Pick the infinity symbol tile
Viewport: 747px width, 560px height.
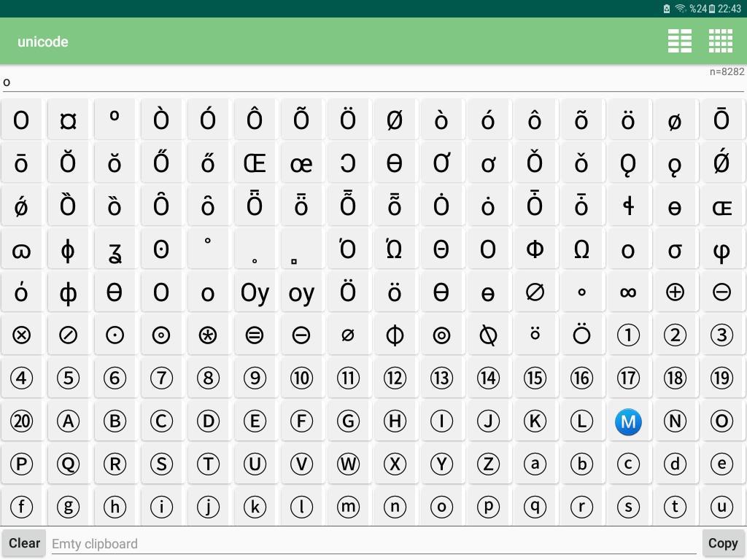click(x=628, y=292)
